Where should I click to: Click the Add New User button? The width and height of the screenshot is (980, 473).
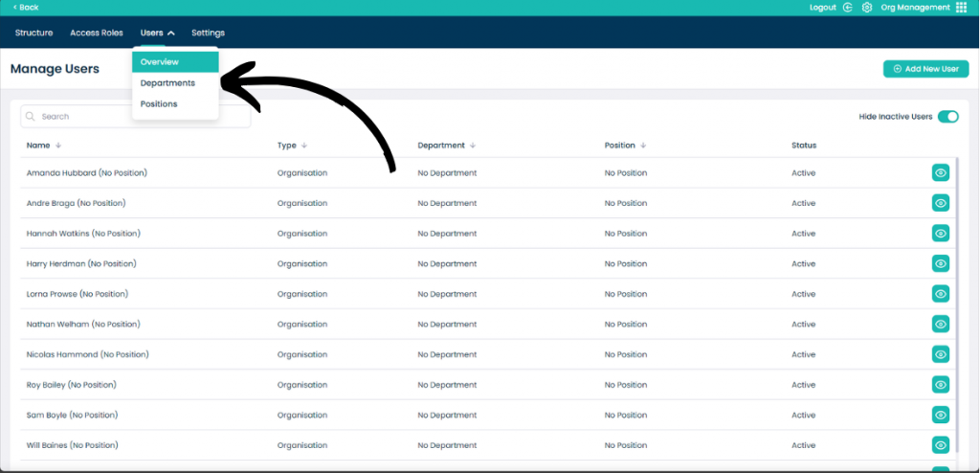tap(925, 69)
